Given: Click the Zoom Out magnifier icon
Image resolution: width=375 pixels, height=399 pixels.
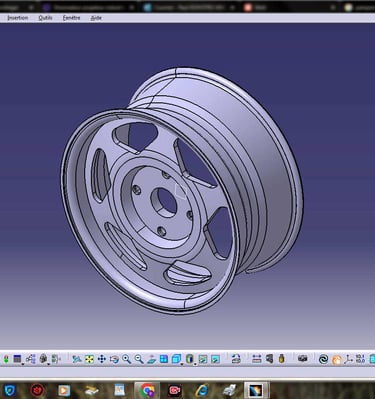Looking at the screenshot, I should coord(139,359).
